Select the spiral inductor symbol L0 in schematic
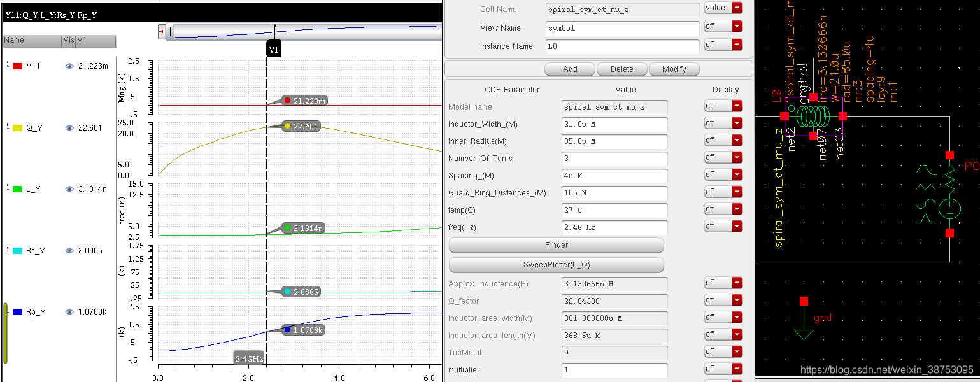 click(813, 117)
